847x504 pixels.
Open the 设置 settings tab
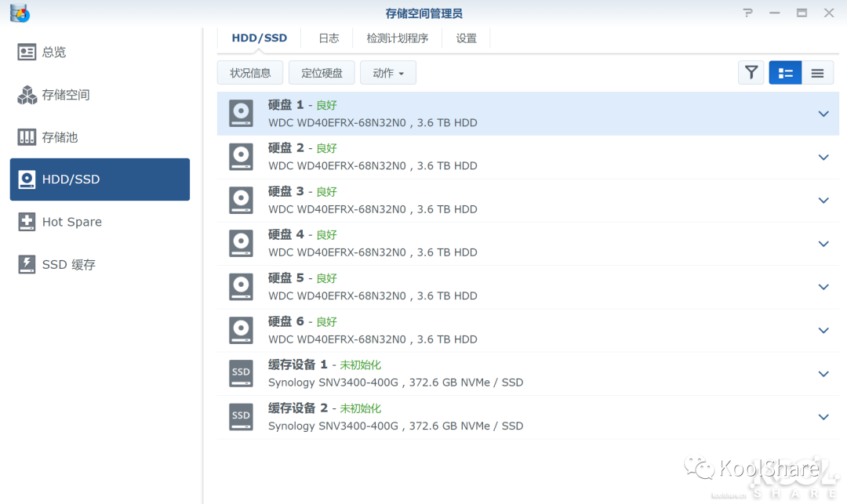[466, 38]
